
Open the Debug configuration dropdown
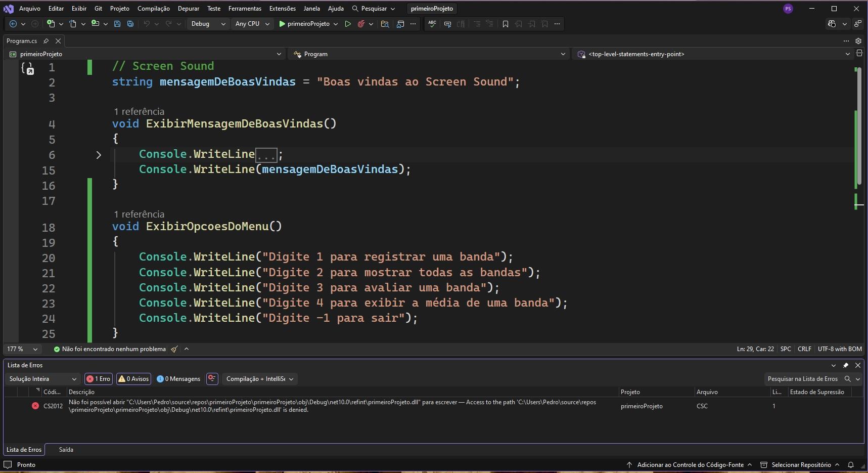pyautogui.click(x=208, y=24)
